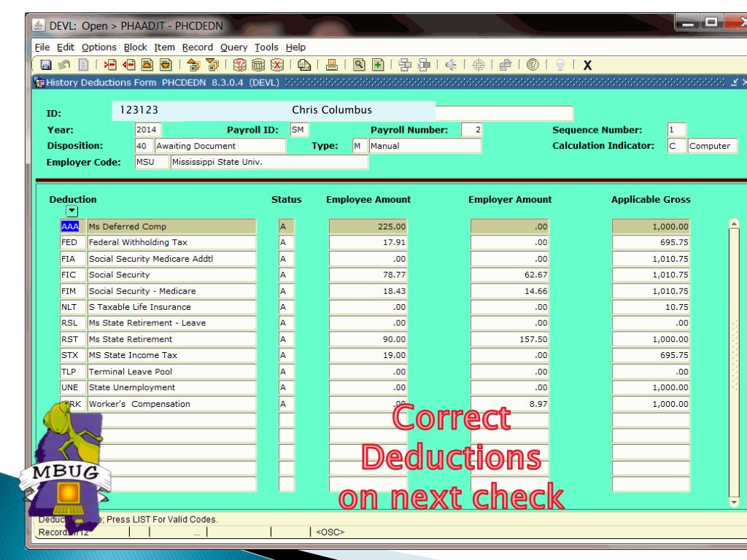747x560 pixels.
Task: Click the Insert Record toolbar icon
Action: (x=111, y=65)
